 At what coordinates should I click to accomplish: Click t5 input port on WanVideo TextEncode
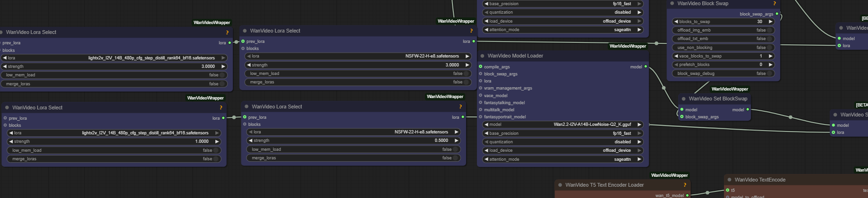coord(728,190)
